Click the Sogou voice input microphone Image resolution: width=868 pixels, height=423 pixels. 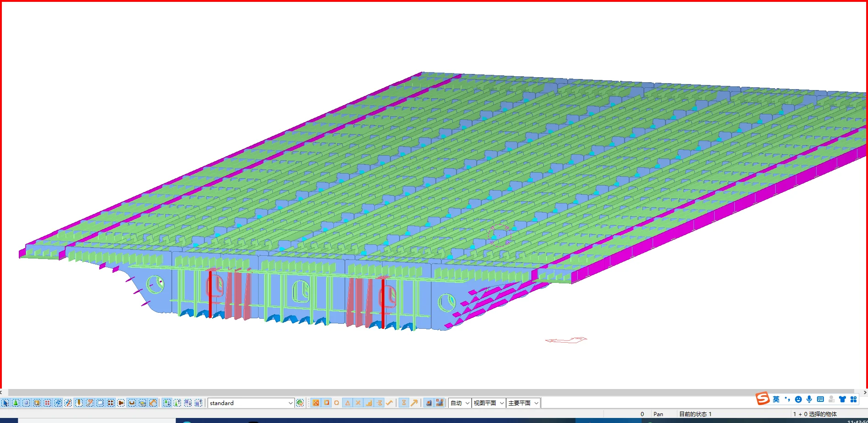pos(809,399)
